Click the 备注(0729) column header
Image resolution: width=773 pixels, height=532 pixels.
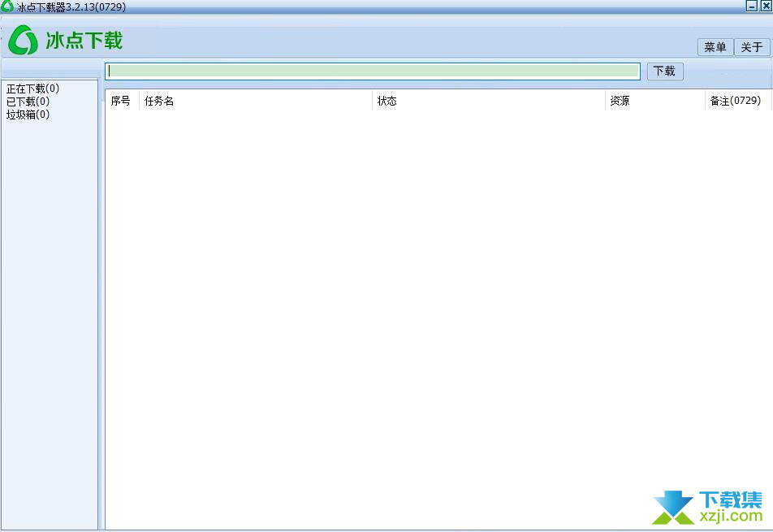click(735, 101)
